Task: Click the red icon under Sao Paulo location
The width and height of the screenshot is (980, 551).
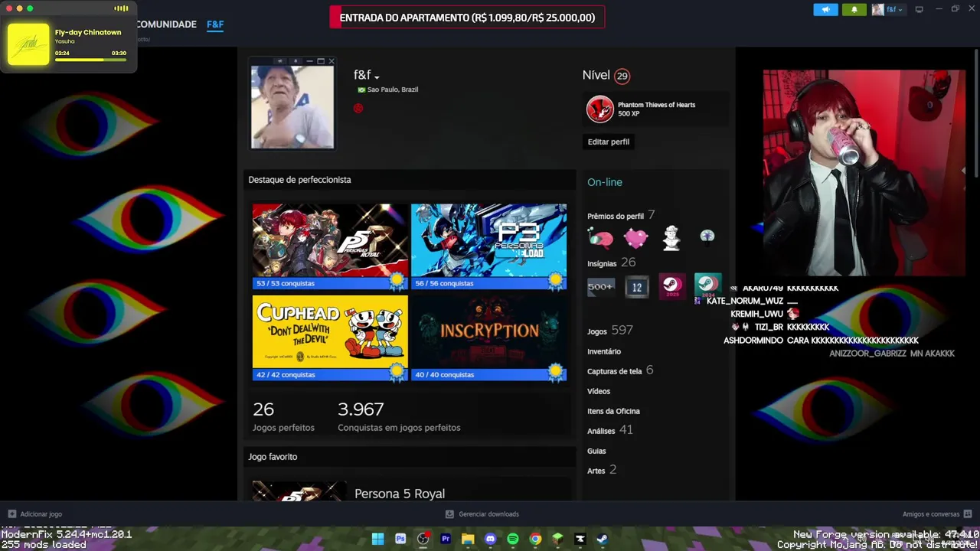Action: [358, 108]
